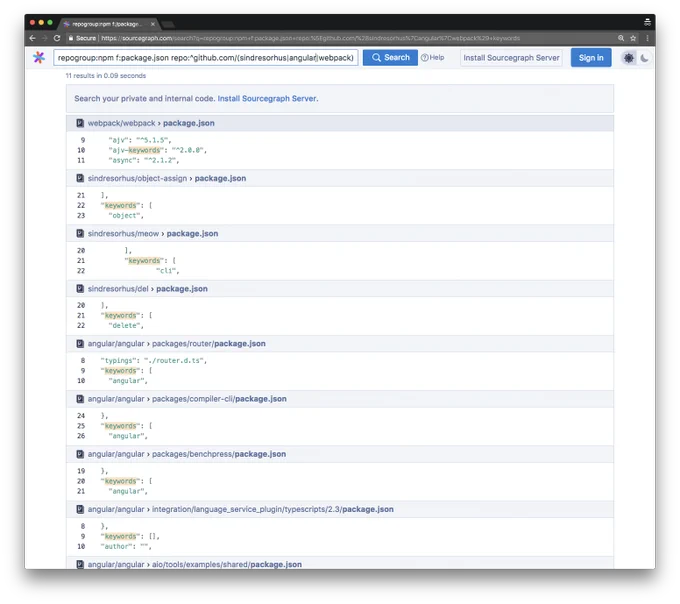The width and height of the screenshot is (680, 604).
Task: Click file icon next to sindresorhus/del
Action: [x=80, y=288]
